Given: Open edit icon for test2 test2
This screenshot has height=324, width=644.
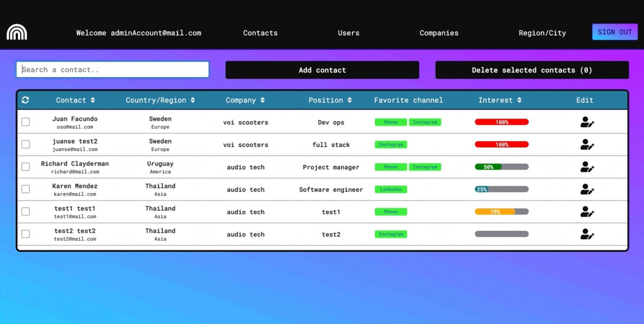Looking at the screenshot, I should click(587, 234).
